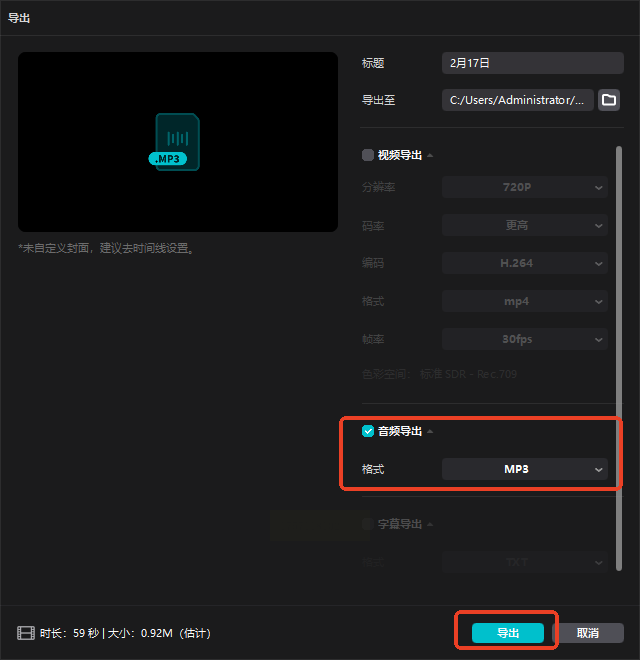The image size is (640, 660).
Task: Uncheck the 音频导出 checkbox
Action: point(368,431)
